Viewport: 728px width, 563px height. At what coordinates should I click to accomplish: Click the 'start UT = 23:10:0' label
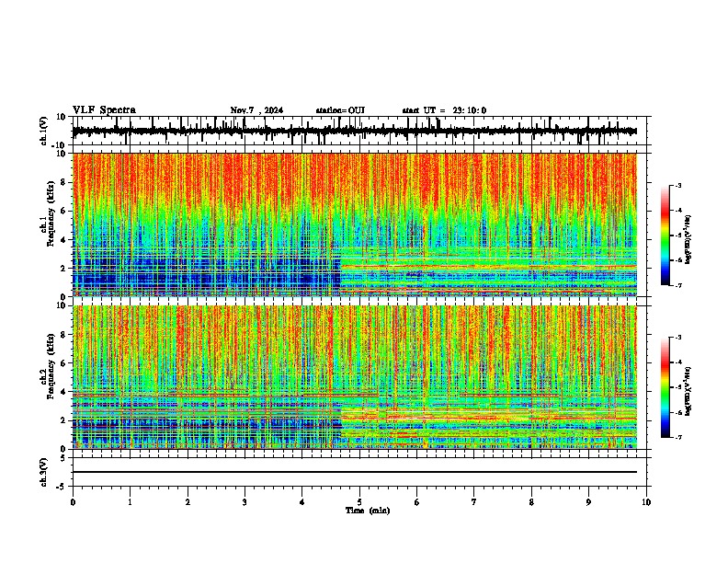[x=444, y=110]
